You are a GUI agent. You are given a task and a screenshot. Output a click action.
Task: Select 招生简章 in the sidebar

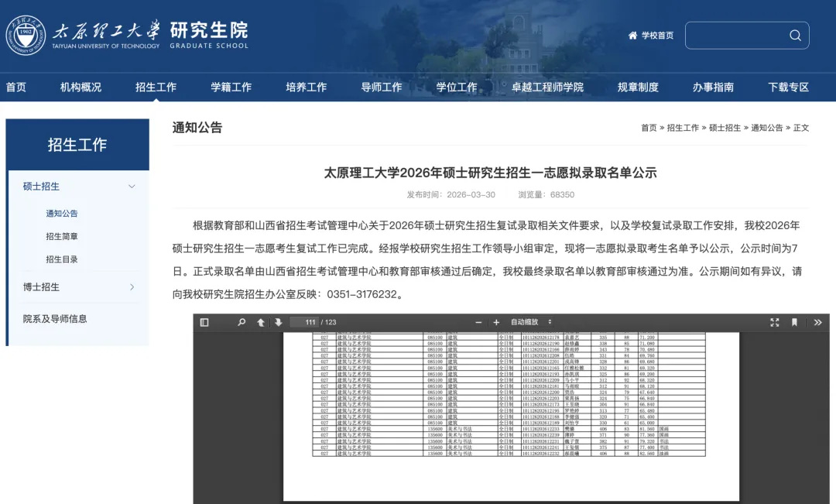coord(62,236)
